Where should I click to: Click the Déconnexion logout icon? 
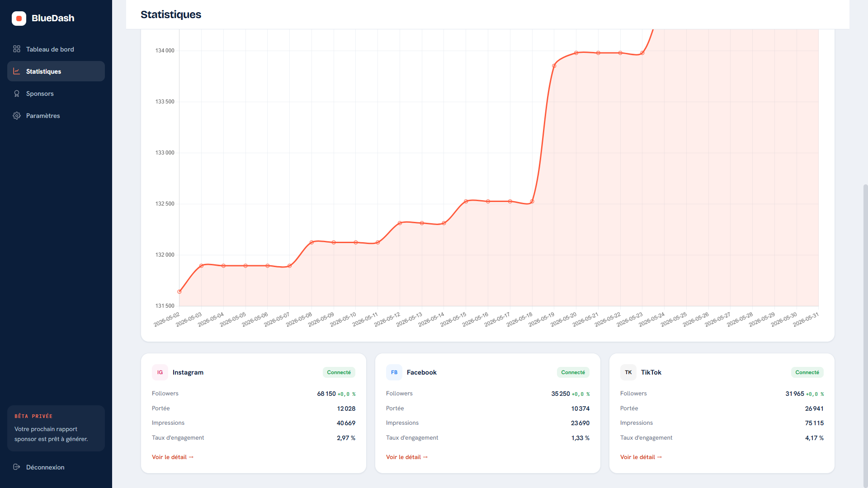click(x=17, y=467)
